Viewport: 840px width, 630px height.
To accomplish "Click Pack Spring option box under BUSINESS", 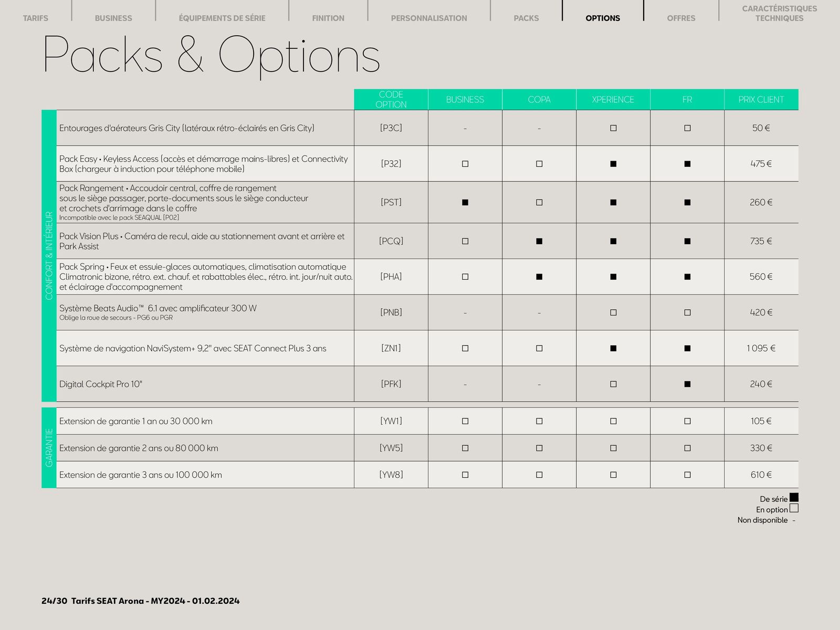I will point(465,277).
